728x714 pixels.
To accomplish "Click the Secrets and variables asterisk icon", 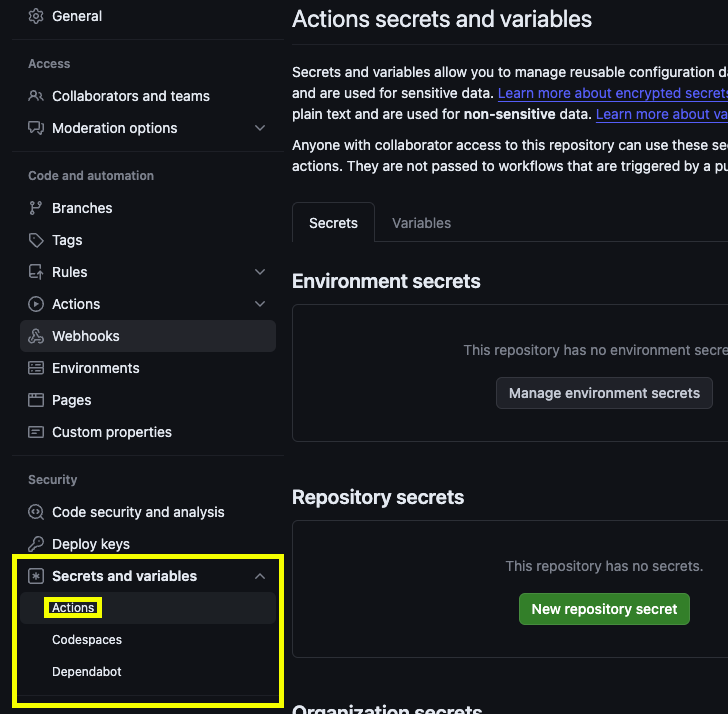I will [x=36, y=576].
